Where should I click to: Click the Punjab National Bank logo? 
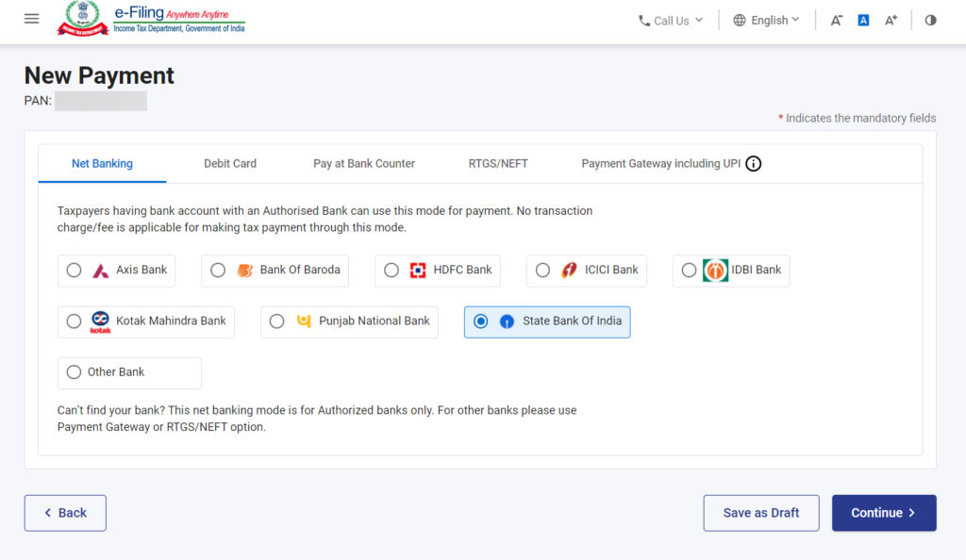point(301,321)
